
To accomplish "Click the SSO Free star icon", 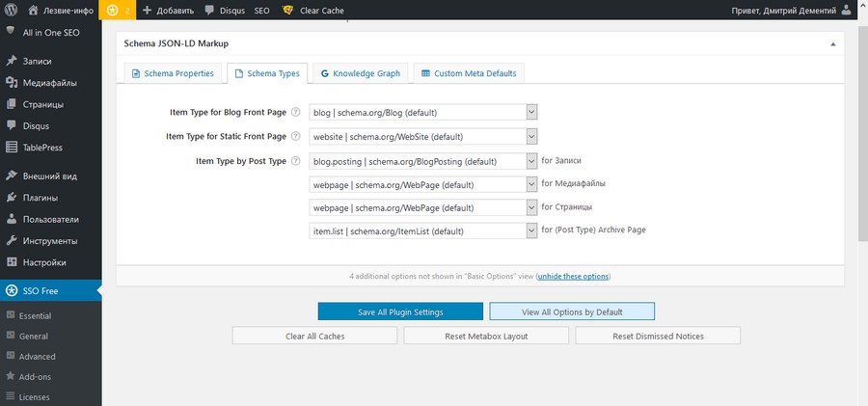I will (11, 291).
